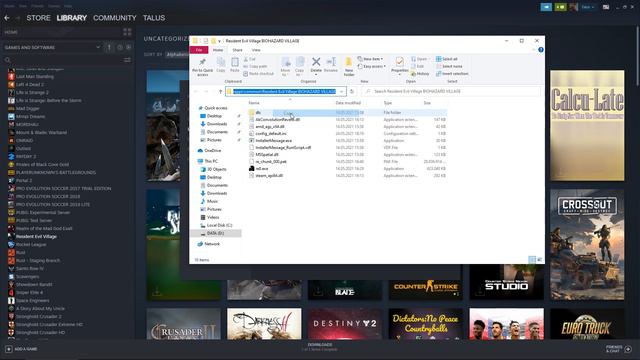Open the Steam account name dropdown

(588, 7)
